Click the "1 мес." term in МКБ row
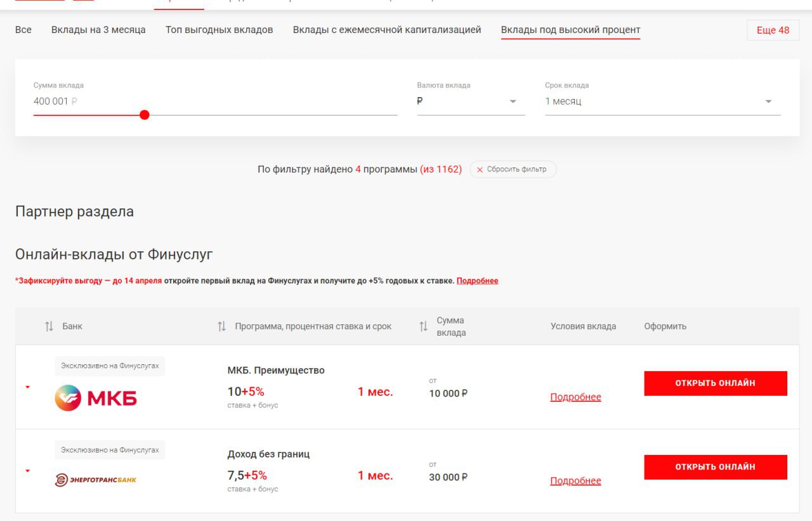 (x=376, y=392)
